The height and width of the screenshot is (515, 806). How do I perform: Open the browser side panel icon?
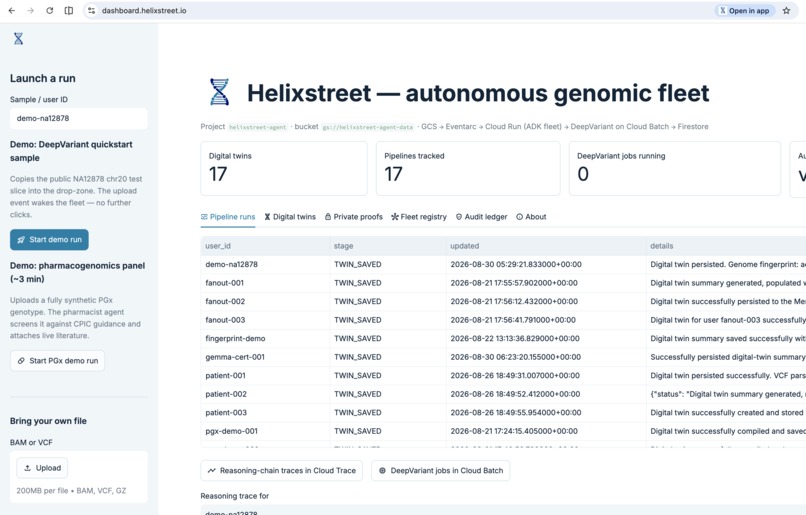[68, 10]
